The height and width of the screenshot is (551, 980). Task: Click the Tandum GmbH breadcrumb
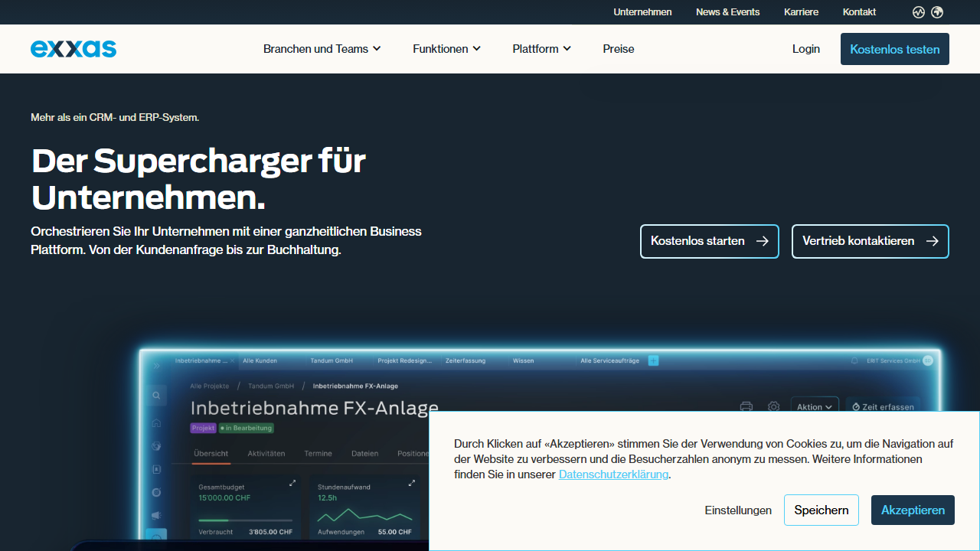tap(270, 386)
